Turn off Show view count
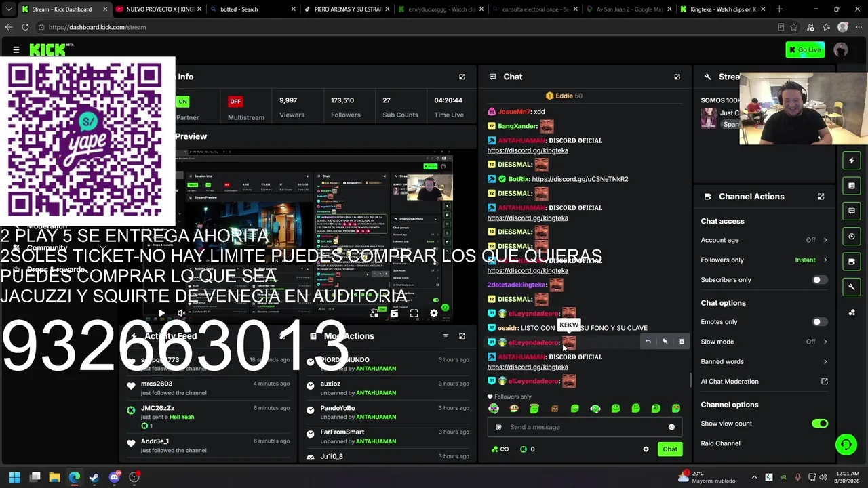Image resolution: width=868 pixels, height=488 pixels. click(820, 424)
